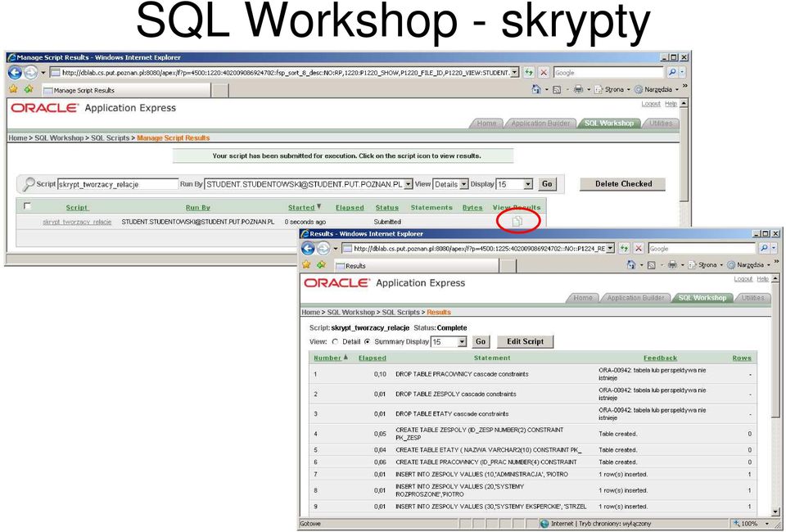Open Utilities tab in Manage Script Results
The height and width of the screenshot is (532, 786).
pyautogui.click(x=661, y=124)
